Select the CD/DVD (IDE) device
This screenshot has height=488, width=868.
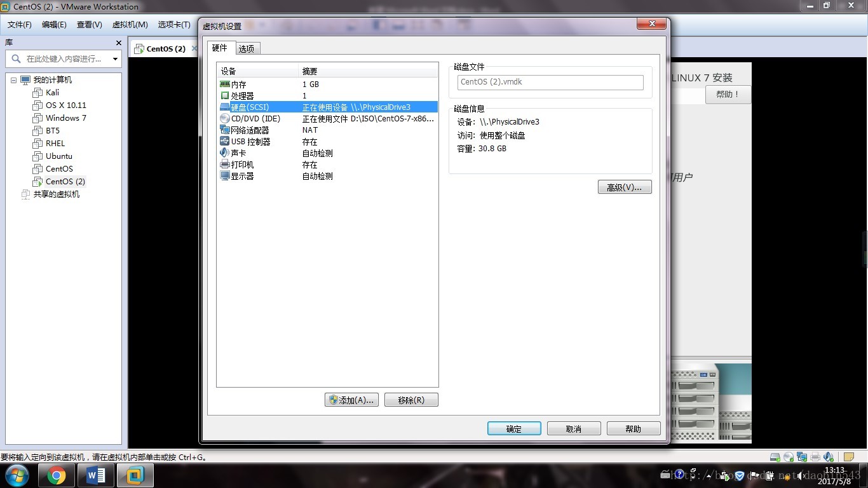pyautogui.click(x=328, y=119)
